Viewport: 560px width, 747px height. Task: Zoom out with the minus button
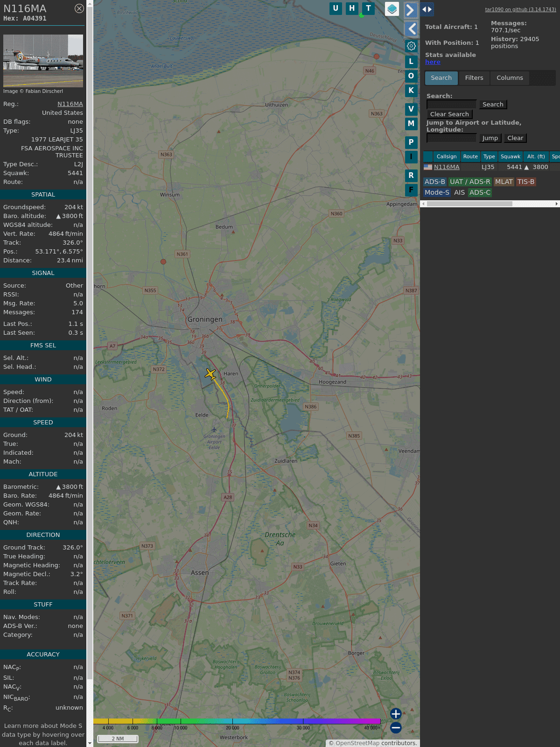(396, 727)
